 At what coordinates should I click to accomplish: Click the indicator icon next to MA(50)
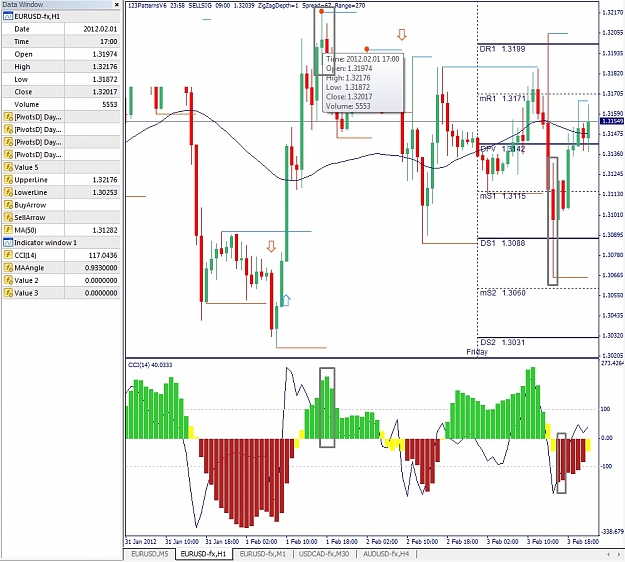pyautogui.click(x=8, y=230)
